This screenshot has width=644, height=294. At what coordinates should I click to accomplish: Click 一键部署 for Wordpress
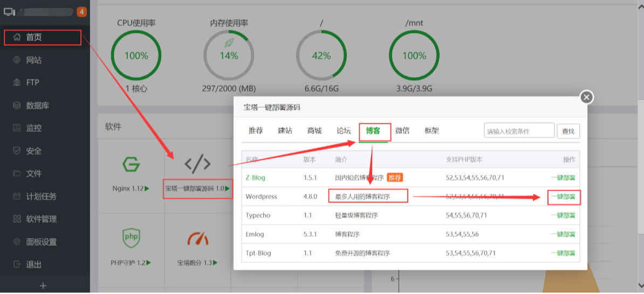tap(563, 197)
